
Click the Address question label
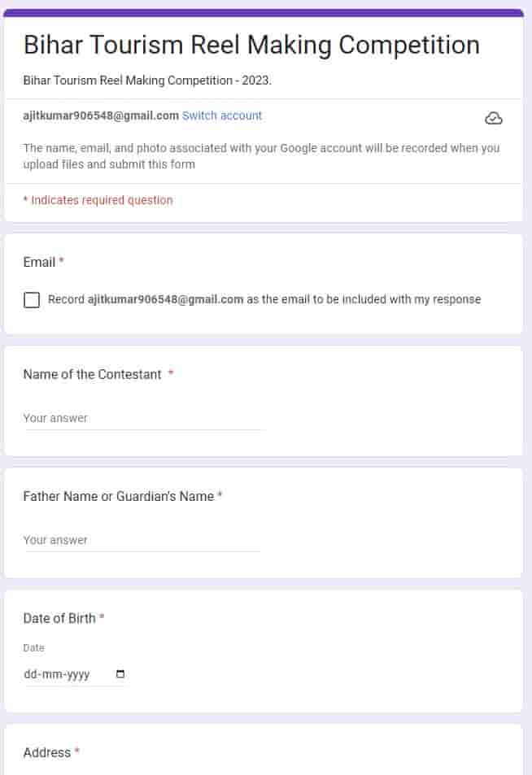47,752
